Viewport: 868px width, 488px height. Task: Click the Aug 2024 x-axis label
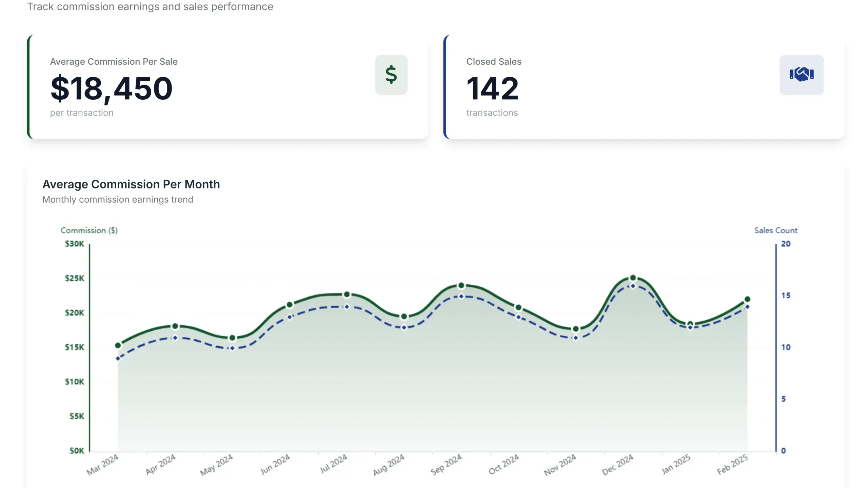pos(389,465)
